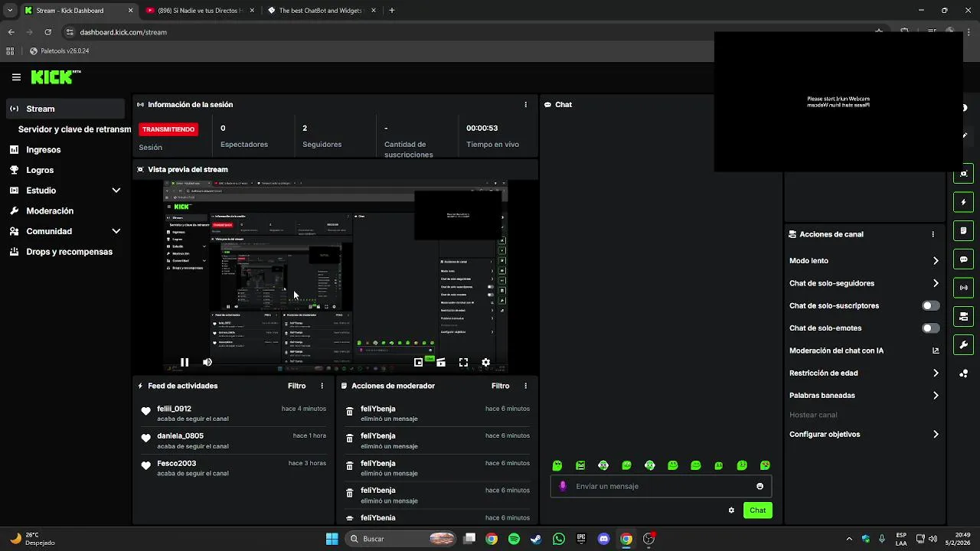Select Stream in the left sidebar
Viewport: 980px width, 551px height.
(x=64, y=109)
